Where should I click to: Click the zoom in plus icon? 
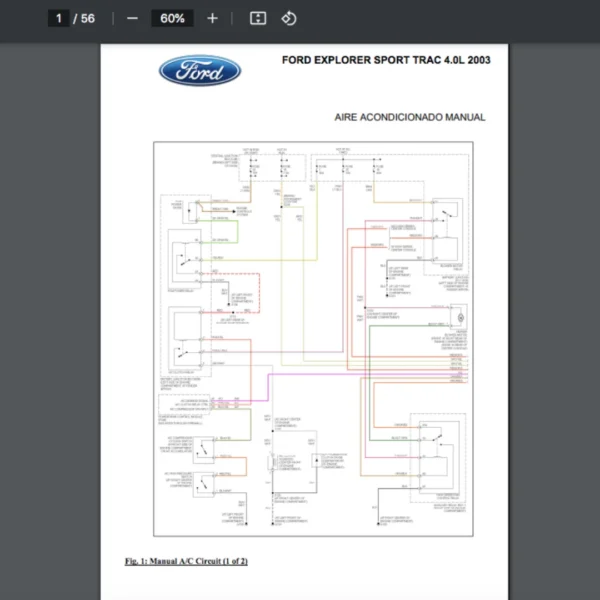[x=212, y=18]
